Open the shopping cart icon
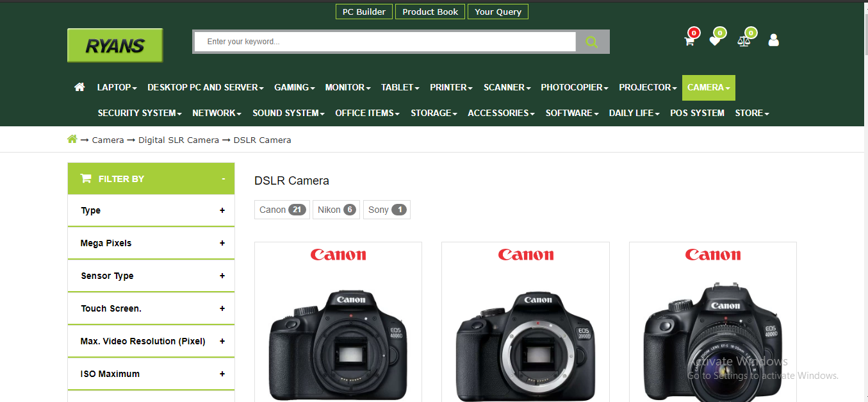This screenshot has width=868, height=402. point(689,40)
